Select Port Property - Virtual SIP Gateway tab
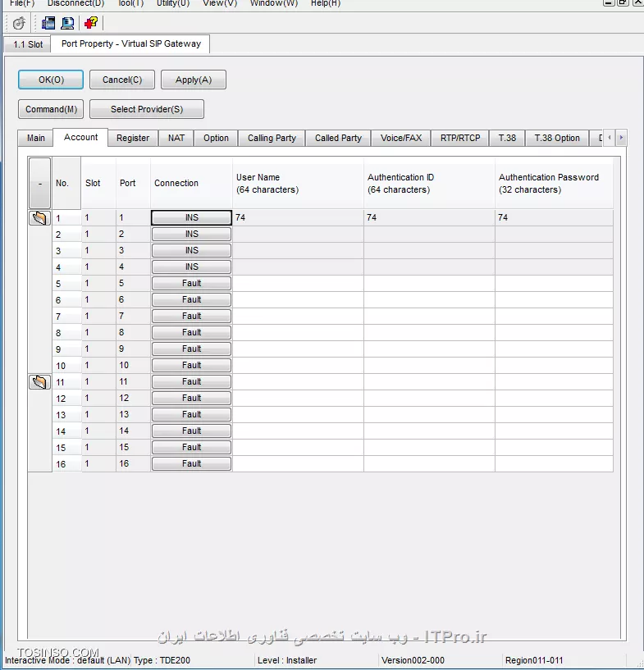 pyautogui.click(x=130, y=43)
